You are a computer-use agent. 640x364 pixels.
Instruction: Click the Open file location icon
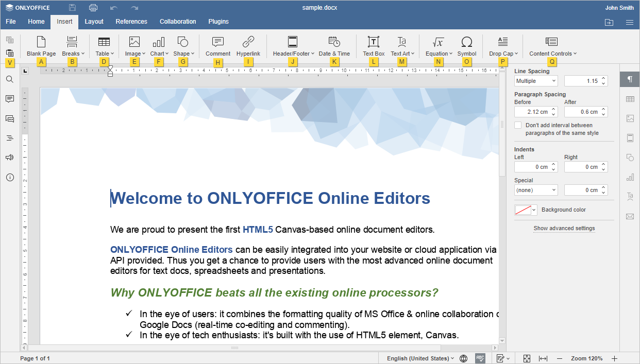click(609, 22)
